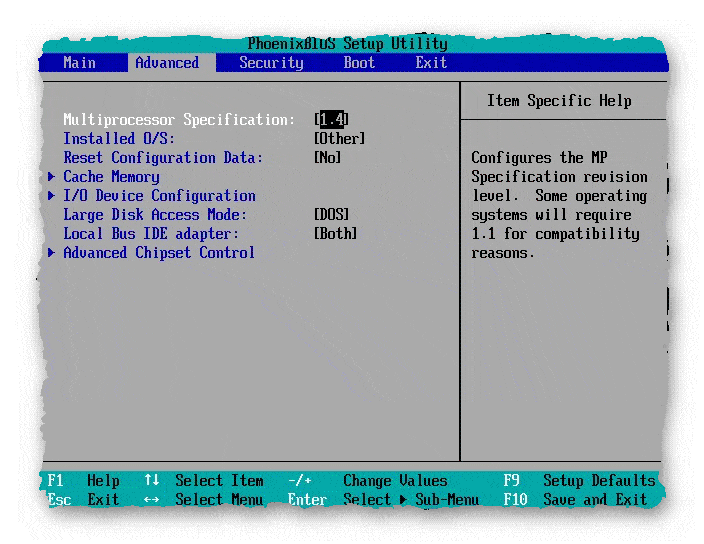Select Installed O/S label

119,138
